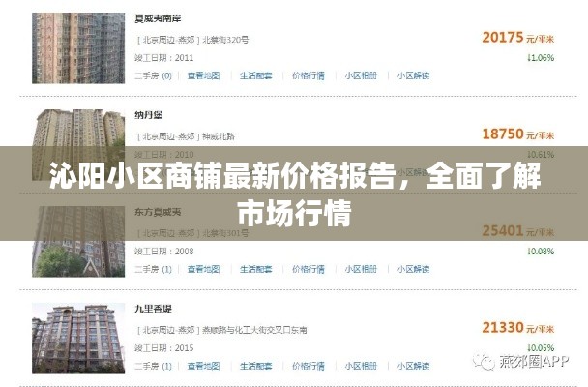The height and width of the screenshot is (387, 588).
Task: Open 小区相册 for 夏威夷南岸
Action: (x=361, y=75)
